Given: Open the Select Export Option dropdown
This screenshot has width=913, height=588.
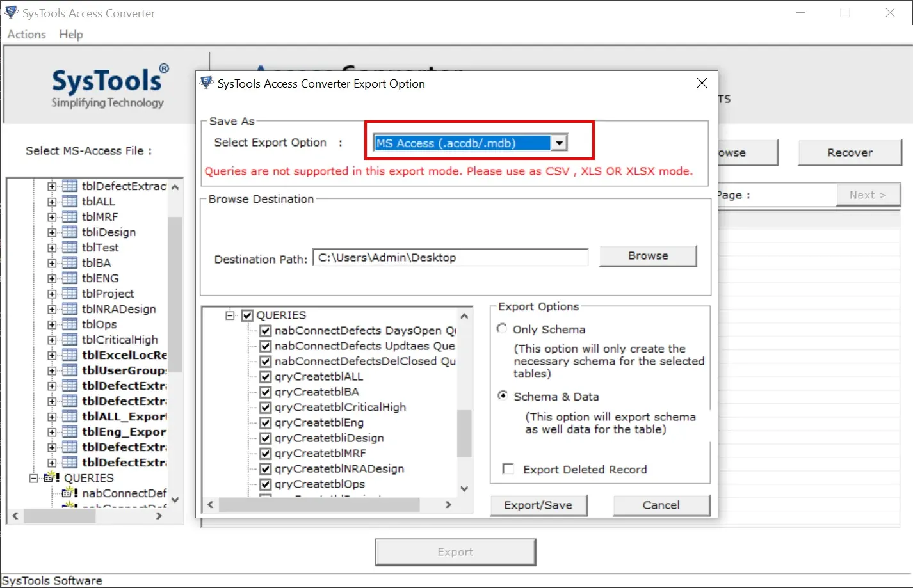Looking at the screenshot, I should pos(560,143).
